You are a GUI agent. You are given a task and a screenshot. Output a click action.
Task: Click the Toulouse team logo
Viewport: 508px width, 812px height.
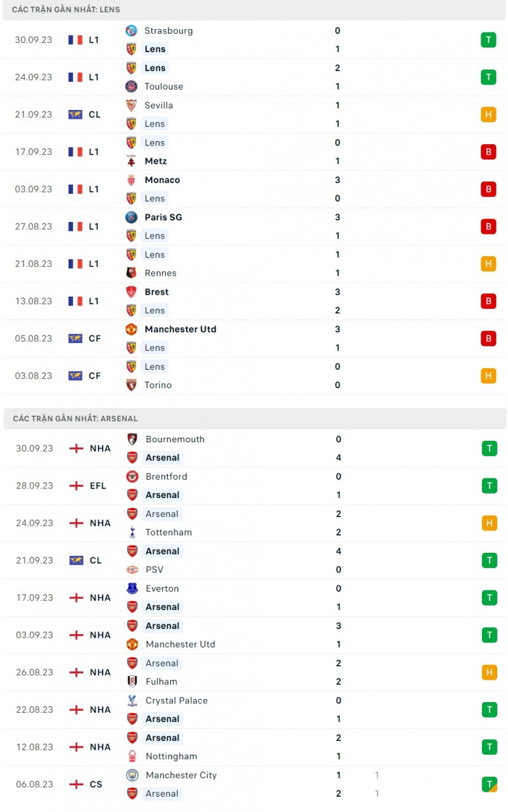click(131, 86)
